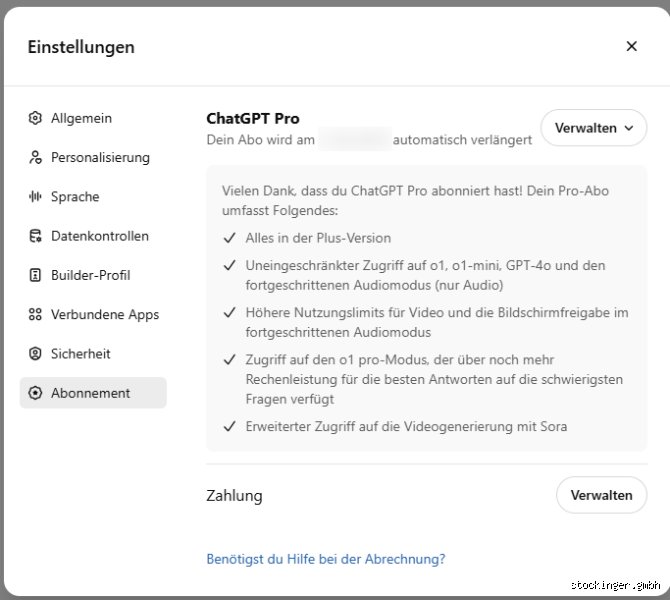This screenshot has width=670, height=600.
Task: Click the checkmark beside 'Uneingeschränkter Zugriff auf o1'
Action: click(230, 265)
